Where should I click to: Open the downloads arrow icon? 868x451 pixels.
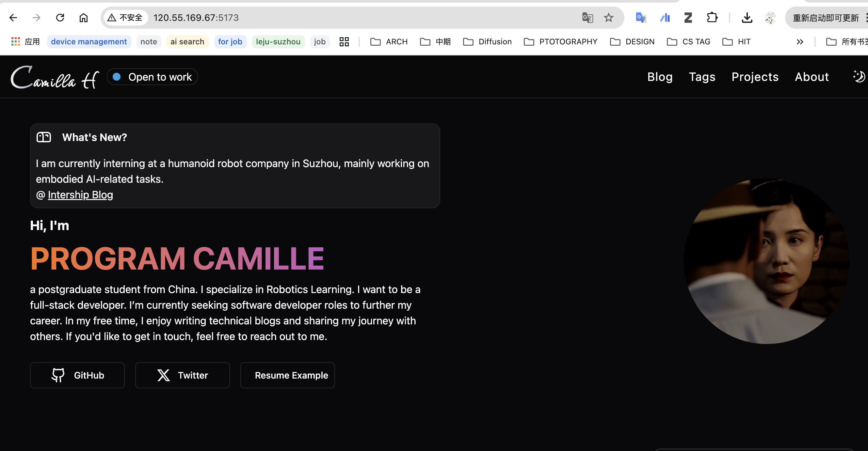[x=747, y=18]
